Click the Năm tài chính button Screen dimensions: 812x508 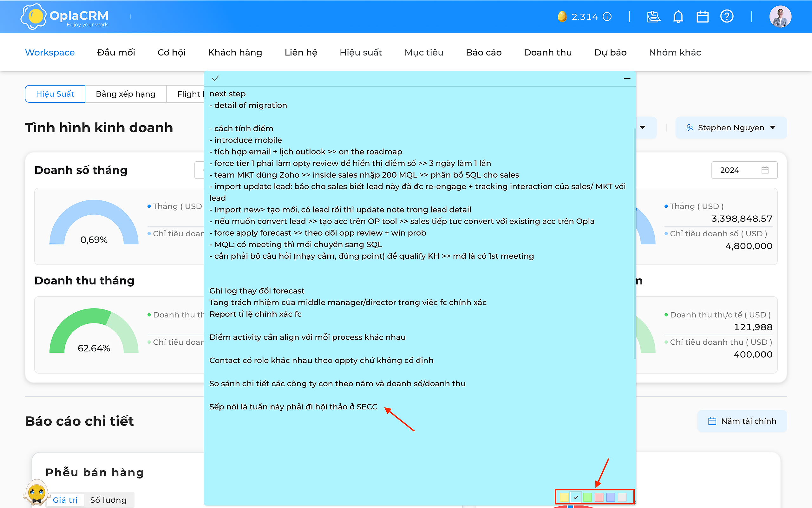coord(742,421)
